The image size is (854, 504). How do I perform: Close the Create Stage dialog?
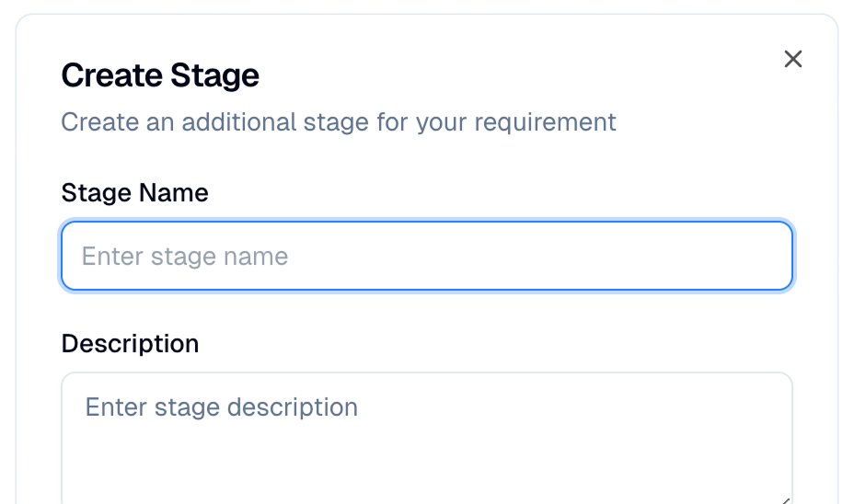click(793, 59)
